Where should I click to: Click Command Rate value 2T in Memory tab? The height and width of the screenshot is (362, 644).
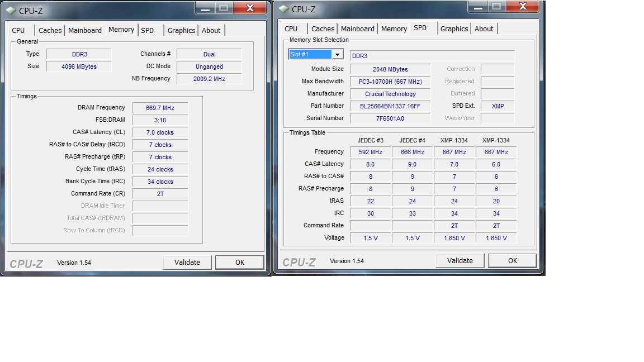[160, 194]
